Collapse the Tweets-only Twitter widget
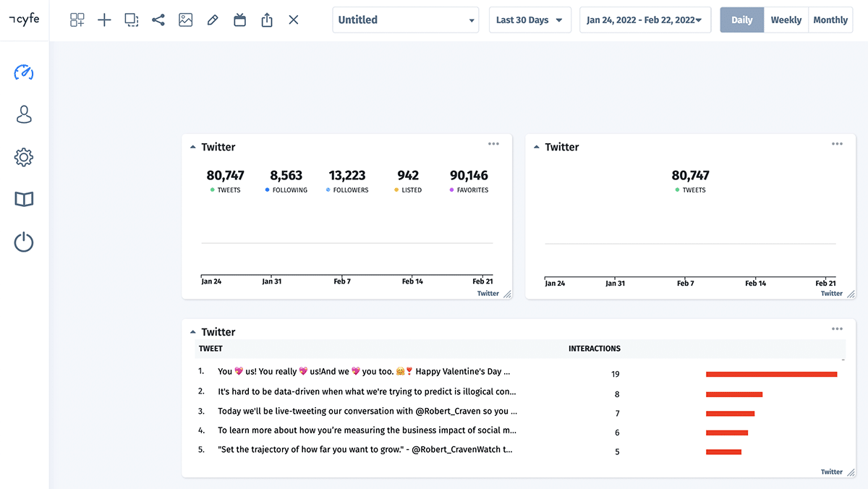 coord(537,147)
